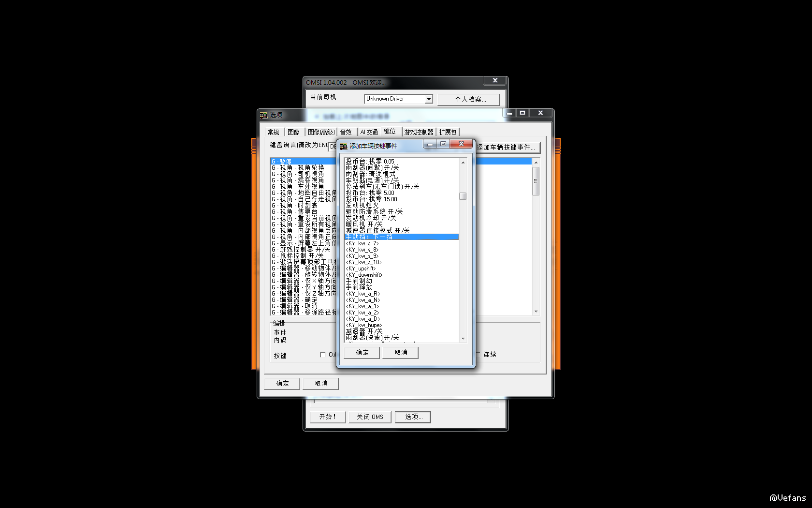Click the 添加车辆按键事件... button in 选项
The height and width of the screenshot is (508, 812).
pyautogui.click(x=506, y=147)
